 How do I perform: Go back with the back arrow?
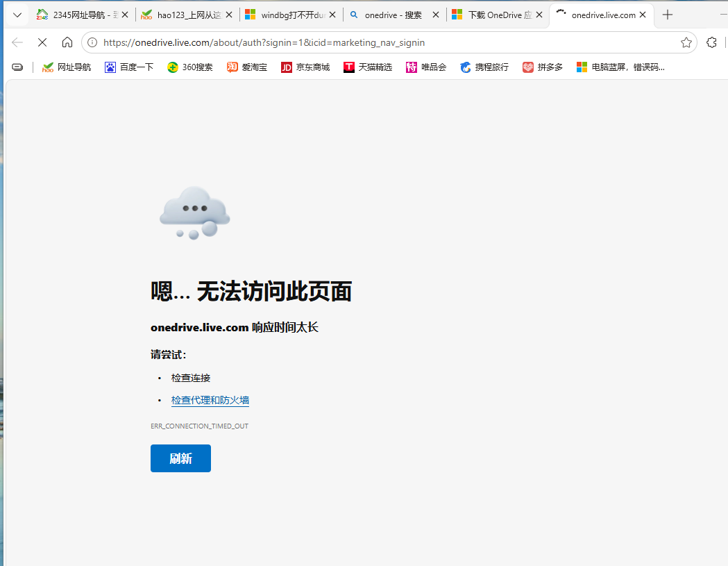click(17, 43)
